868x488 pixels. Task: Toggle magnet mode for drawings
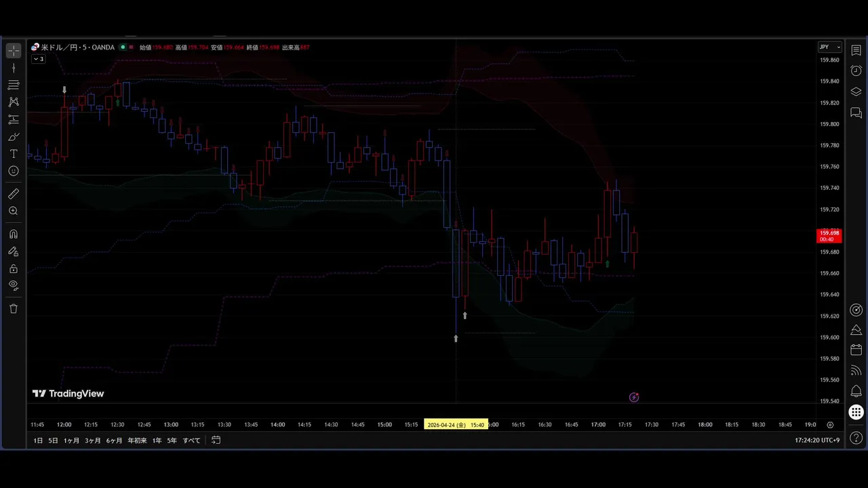tap(14, 234)
